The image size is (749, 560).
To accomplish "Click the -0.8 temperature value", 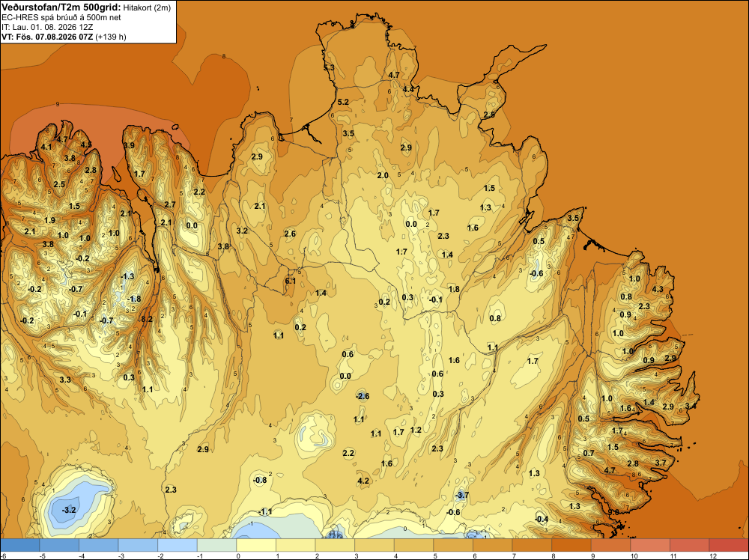I will (x=260, y=480).
